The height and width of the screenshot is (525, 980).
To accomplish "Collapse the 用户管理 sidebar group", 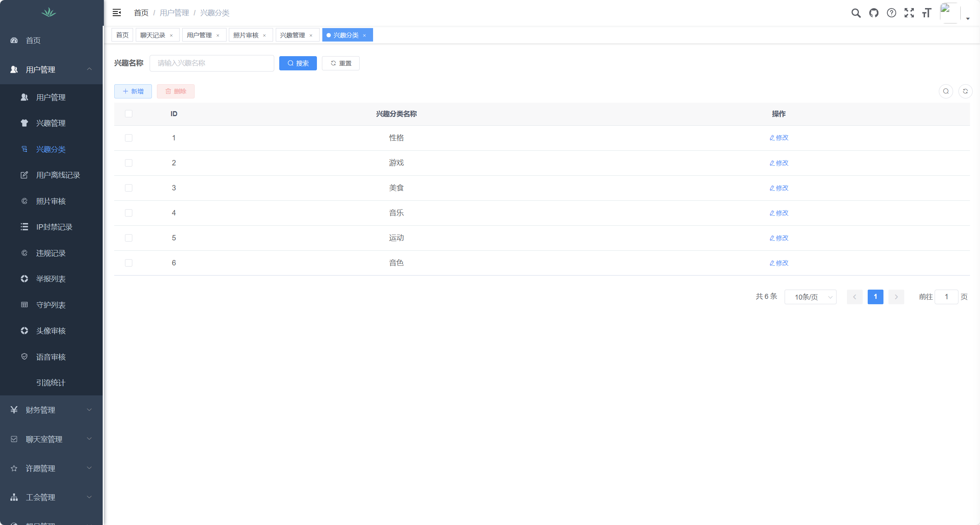I will coord(52,70).
